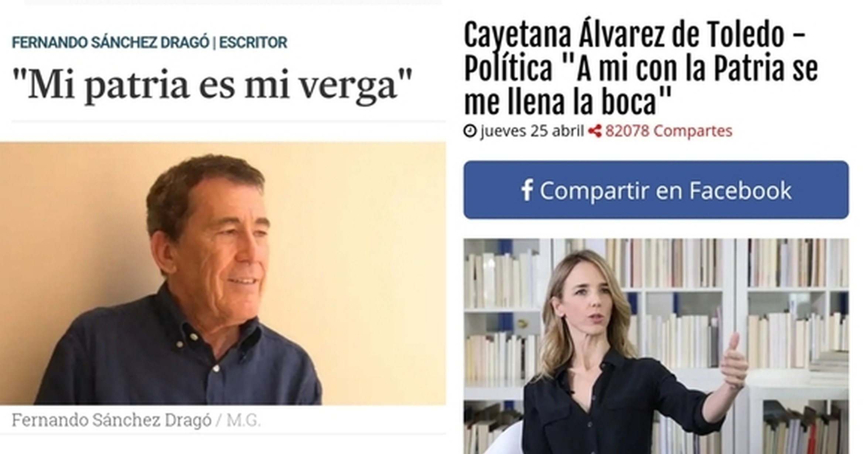Open the photo of the blonde woman
Image resolution: width=868 pixels, height=454 pixels.
[656, 346]
